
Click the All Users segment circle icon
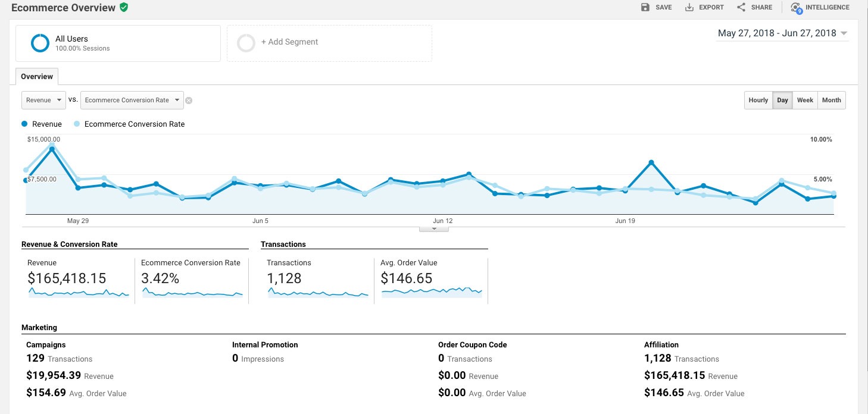[x=40, y=43]
